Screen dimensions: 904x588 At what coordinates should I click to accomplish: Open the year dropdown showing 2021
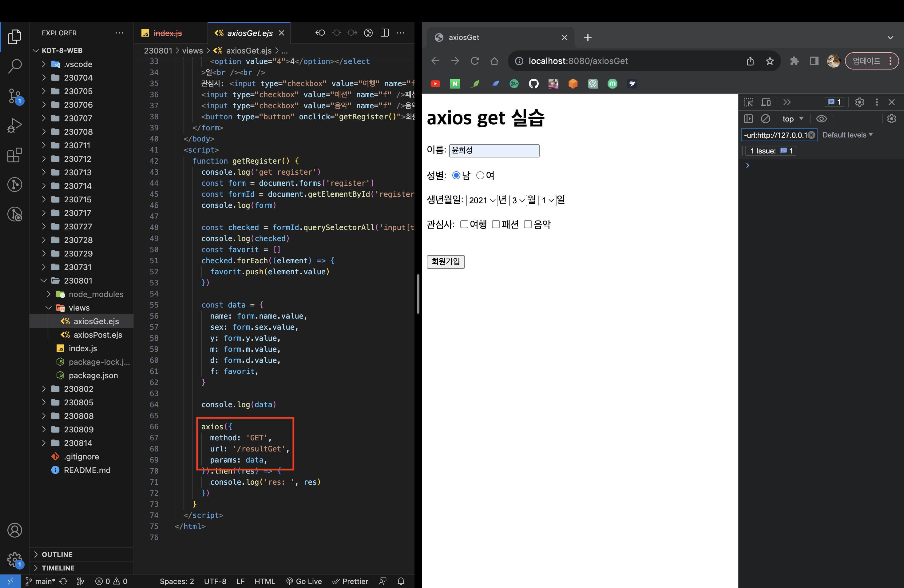pos(482,200)
